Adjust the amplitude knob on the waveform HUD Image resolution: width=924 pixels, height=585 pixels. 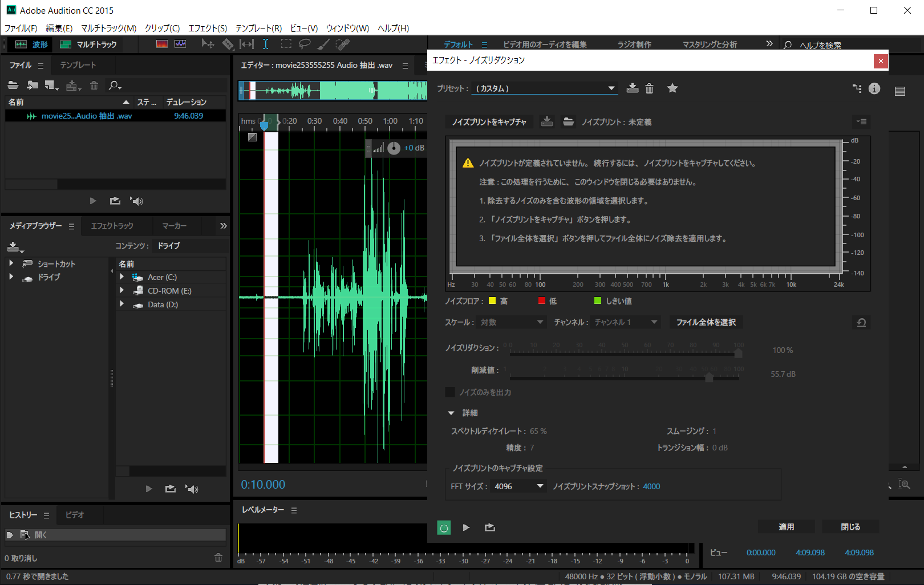point(394,148)
